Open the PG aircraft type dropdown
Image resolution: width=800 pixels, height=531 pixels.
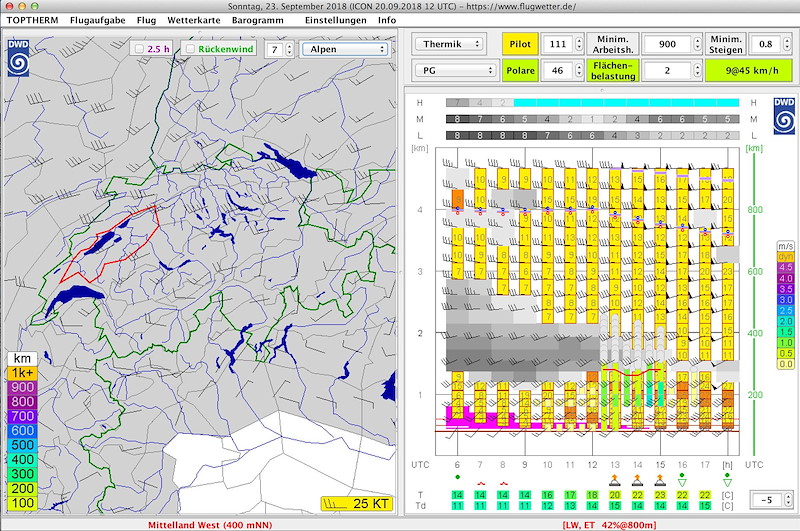pyautogui.click(x=456, y=70)
